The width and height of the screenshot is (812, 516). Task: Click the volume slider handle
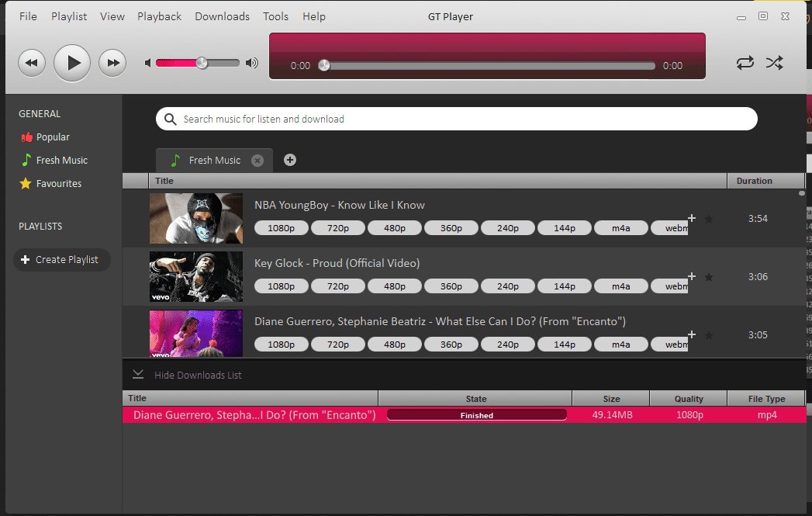tap(202, 63)
